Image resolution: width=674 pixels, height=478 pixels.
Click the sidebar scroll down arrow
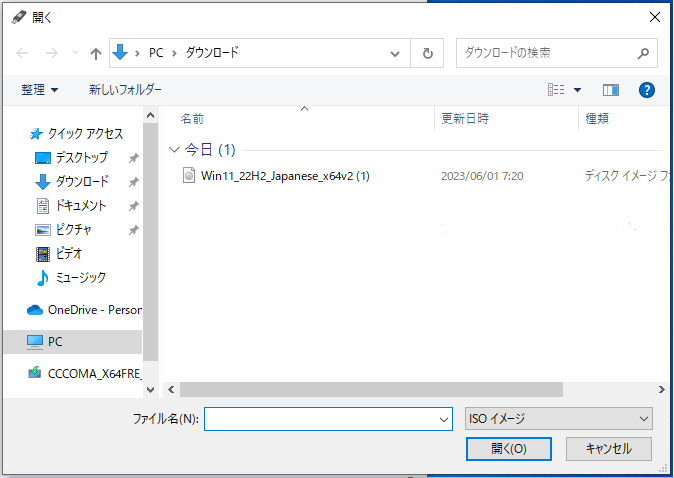150,389
